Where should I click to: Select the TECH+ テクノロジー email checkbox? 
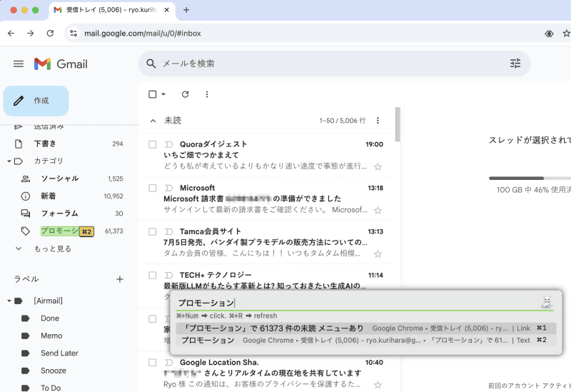[153, 276]
